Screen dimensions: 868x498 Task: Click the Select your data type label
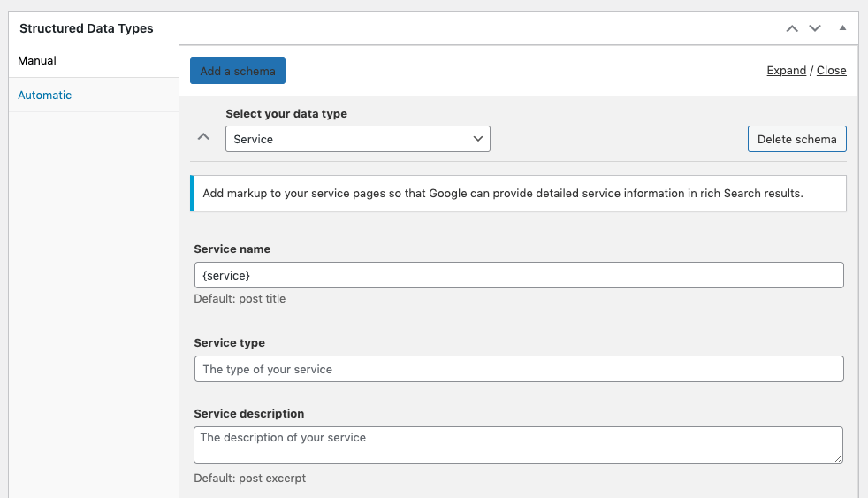[x=286, y=114]
